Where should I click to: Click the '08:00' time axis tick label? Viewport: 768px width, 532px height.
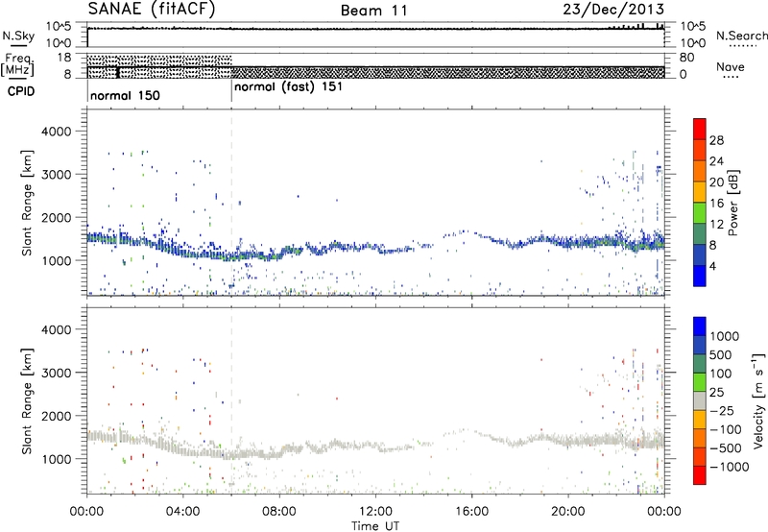tap(279, 512)
